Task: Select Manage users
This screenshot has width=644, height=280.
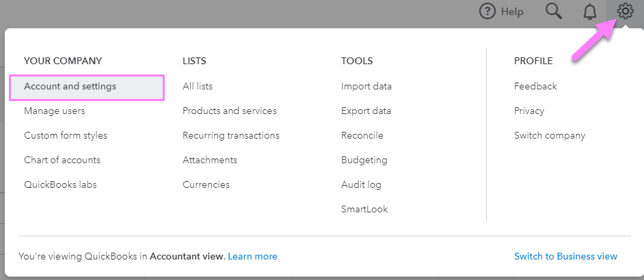Action: (x=55, y=111)
